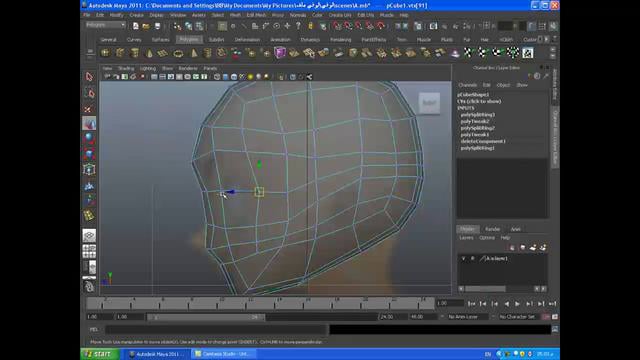
Task: Click the polygon cone shelf icon
Action: click(x=149, y=53)
